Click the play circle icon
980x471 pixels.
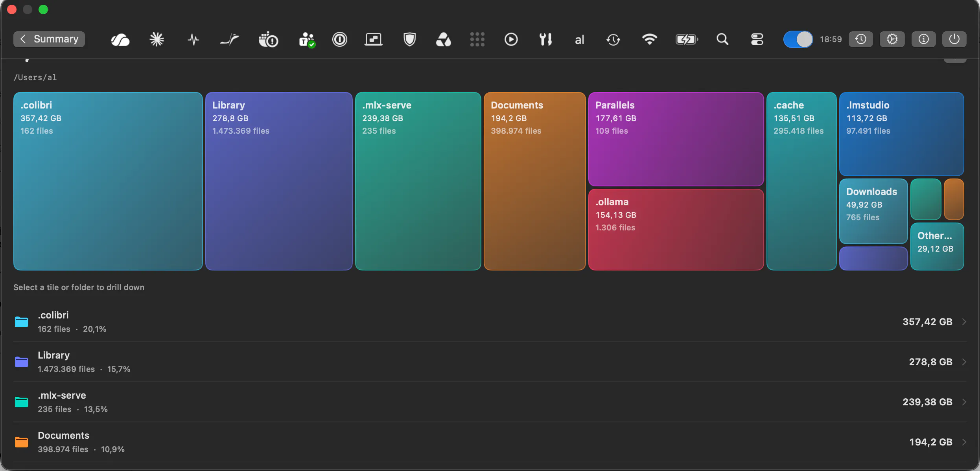pos(511,39)
